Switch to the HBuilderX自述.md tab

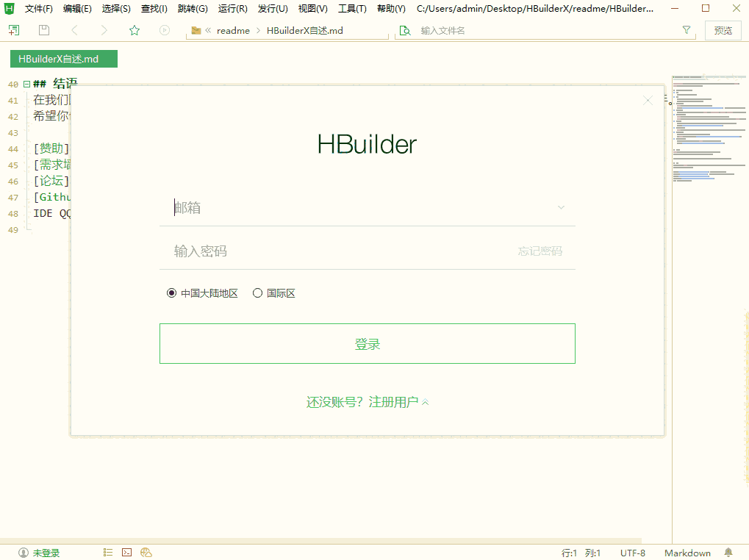coord(63,58)
